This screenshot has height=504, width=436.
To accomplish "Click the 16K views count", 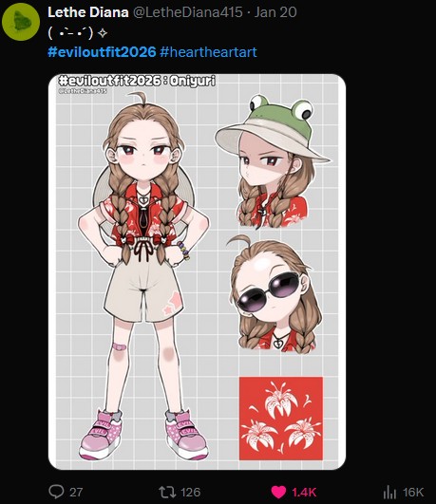I will point(413,492).
